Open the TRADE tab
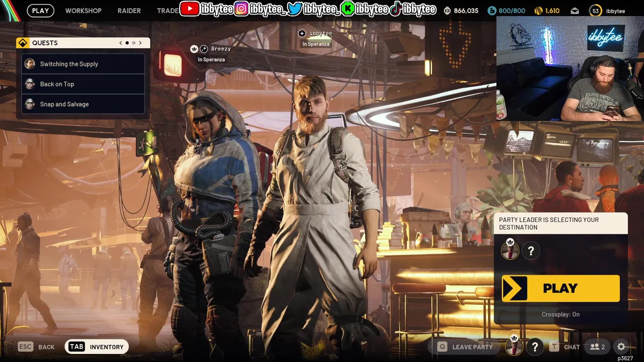Viewport: 644px width, 362px height. point(168,11)
